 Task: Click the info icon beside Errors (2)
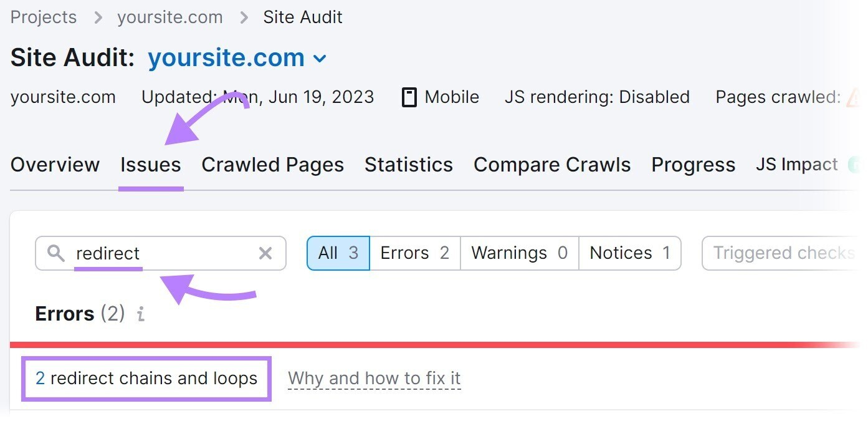click(140, 314)
